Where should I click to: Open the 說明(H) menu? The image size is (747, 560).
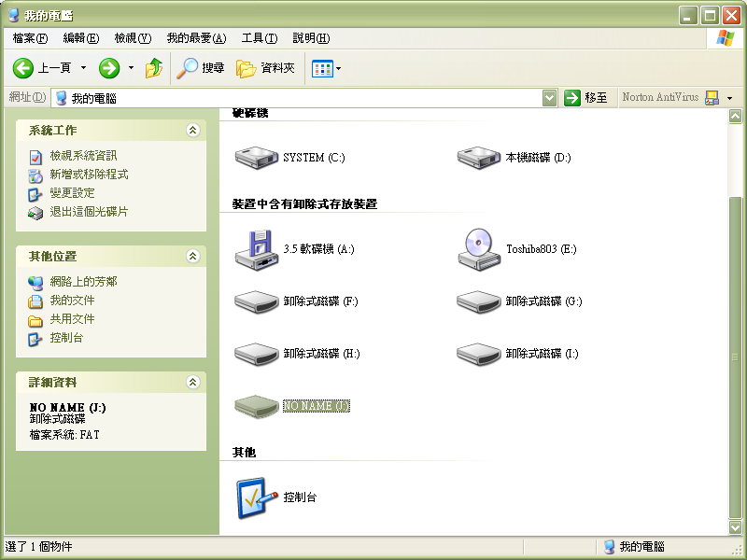311,38
